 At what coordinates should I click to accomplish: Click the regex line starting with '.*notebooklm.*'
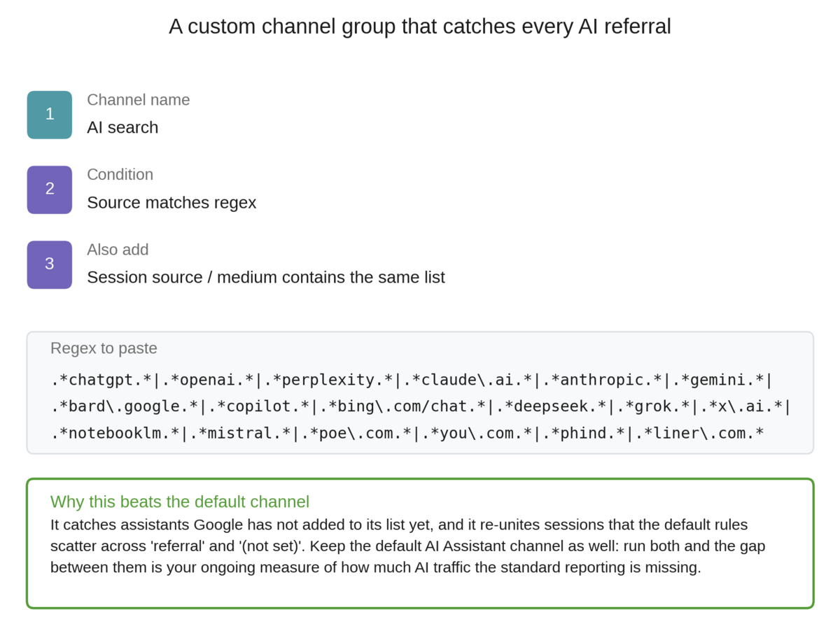(407, 433)
